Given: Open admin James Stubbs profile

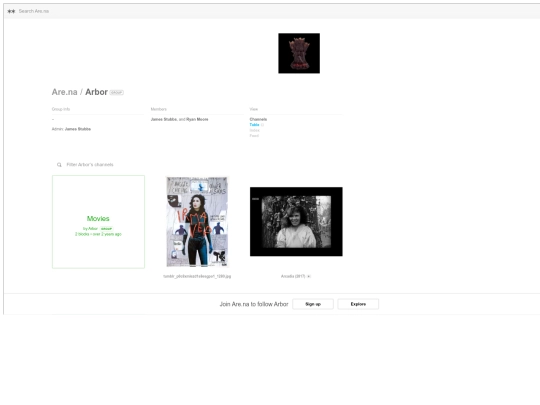Looking at the screenshot, I should [x=78, y=129].
